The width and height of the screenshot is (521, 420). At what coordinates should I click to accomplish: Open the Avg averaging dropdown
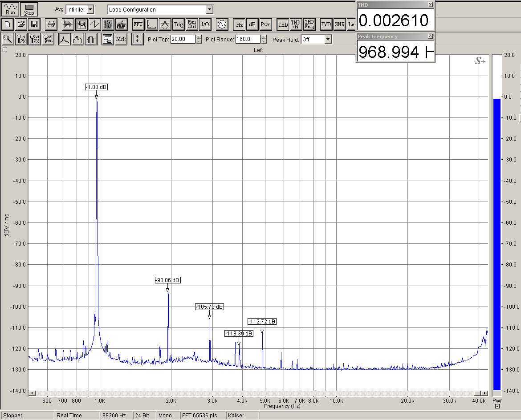(x=90, y=10)
